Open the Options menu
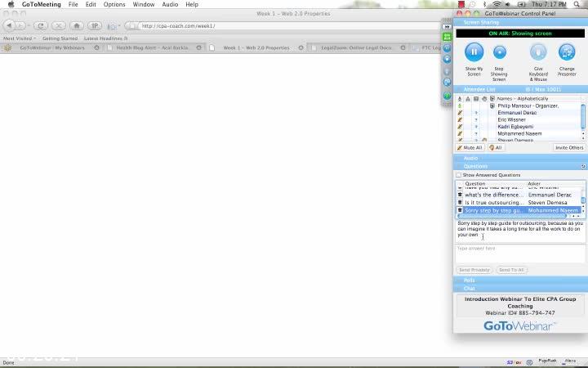This screenshot has height=368, width=588. click(x=114, y=5)
